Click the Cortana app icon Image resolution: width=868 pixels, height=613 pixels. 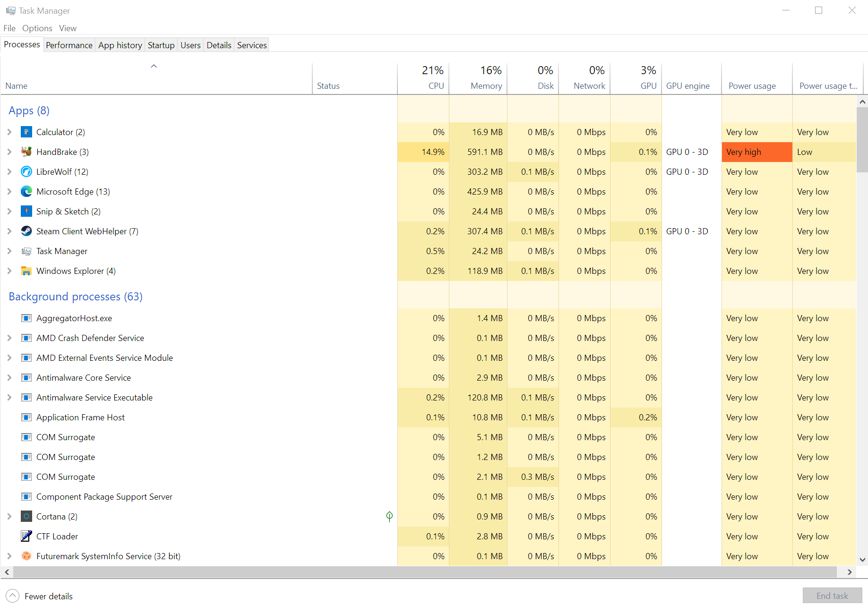pos(26,517)
